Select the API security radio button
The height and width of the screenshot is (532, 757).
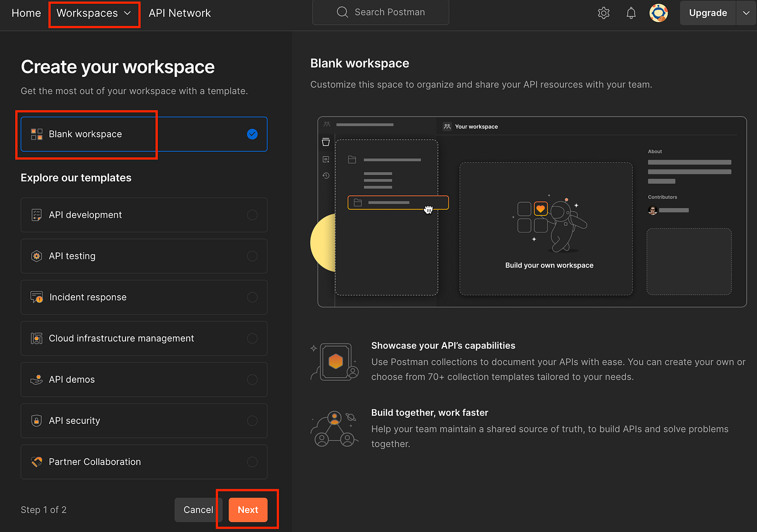tap(252, 421)
